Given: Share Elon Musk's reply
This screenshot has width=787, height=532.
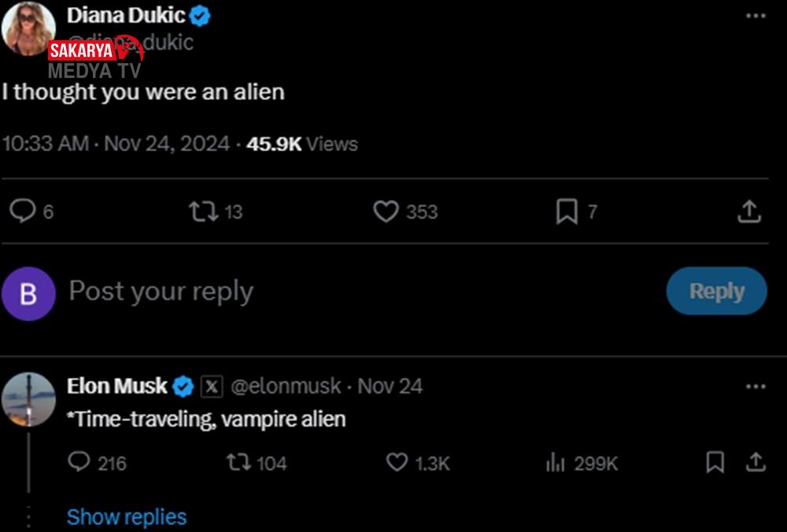Looking at the screenshot, I should pos(756,463).
